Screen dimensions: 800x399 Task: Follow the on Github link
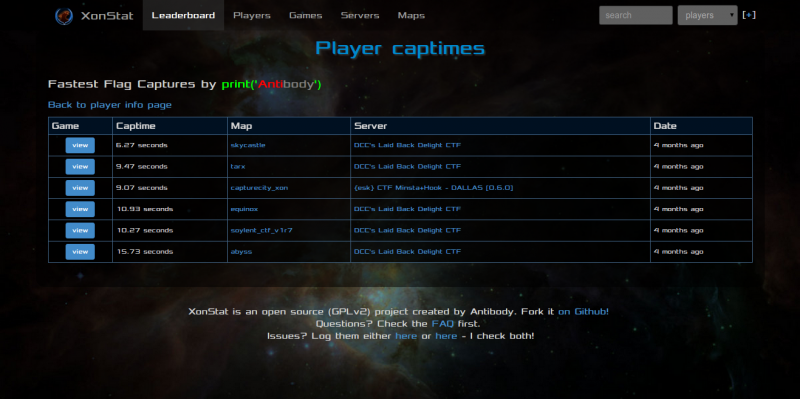pyautogui.click(x=583, y=311)
